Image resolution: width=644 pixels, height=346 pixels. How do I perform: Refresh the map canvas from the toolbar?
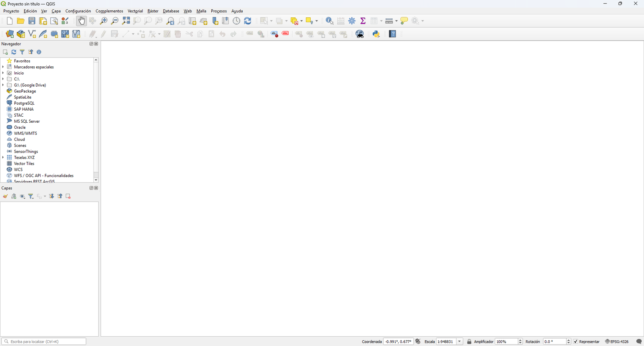248,21
